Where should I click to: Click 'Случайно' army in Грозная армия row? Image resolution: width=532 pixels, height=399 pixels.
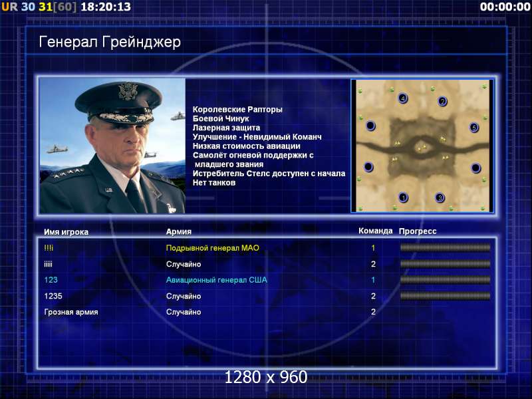pos(184,312)
